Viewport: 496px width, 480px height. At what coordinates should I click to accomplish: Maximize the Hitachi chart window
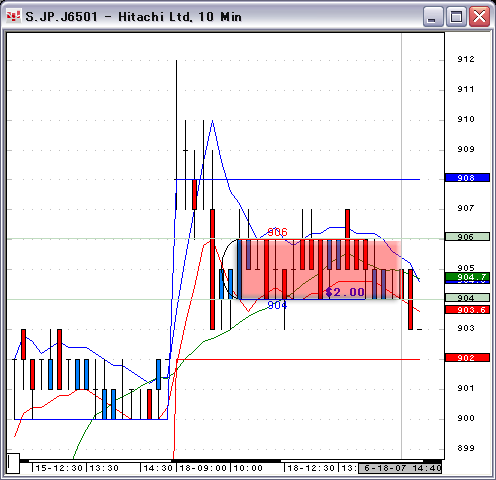tap(456, 16)
